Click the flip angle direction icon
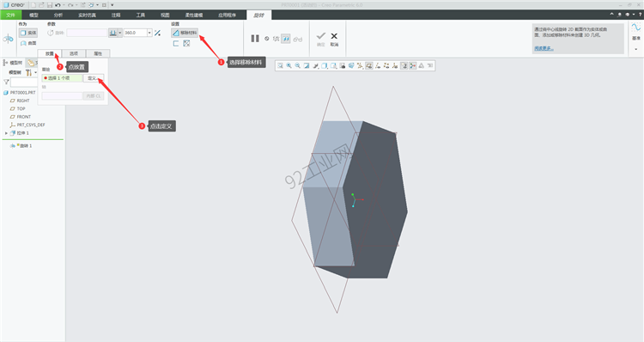644x342 pixels. [x=157, y=33]
